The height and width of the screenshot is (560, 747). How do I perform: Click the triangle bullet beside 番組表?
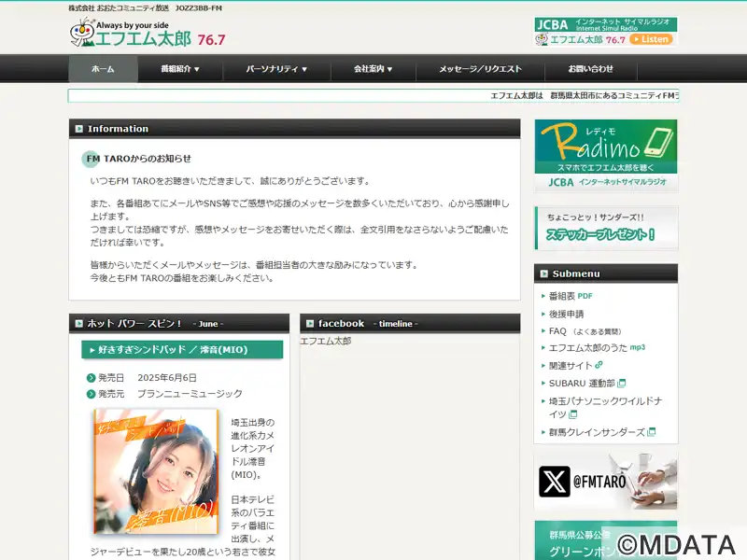click(543, 296)
